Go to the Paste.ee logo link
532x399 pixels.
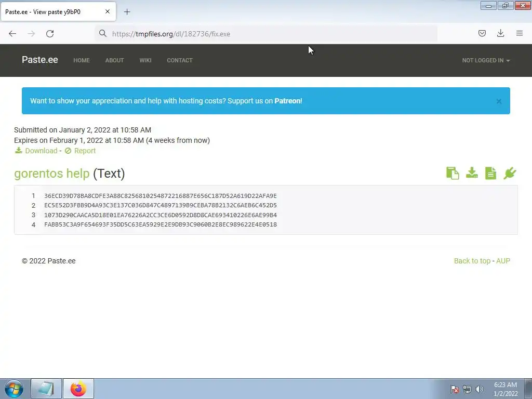(39, 60)
